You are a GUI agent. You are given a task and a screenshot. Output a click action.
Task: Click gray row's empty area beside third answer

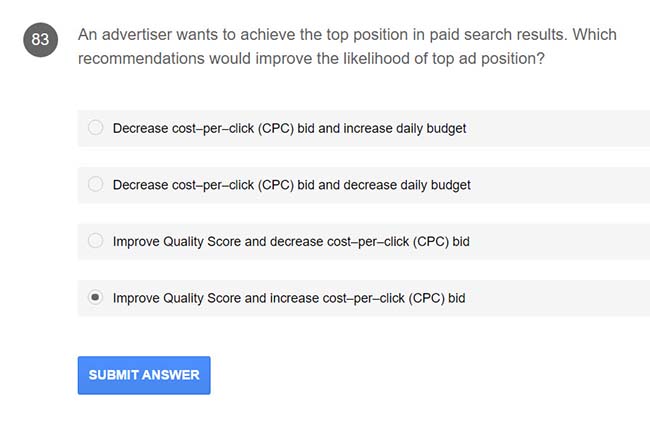[x=560, y=241]
